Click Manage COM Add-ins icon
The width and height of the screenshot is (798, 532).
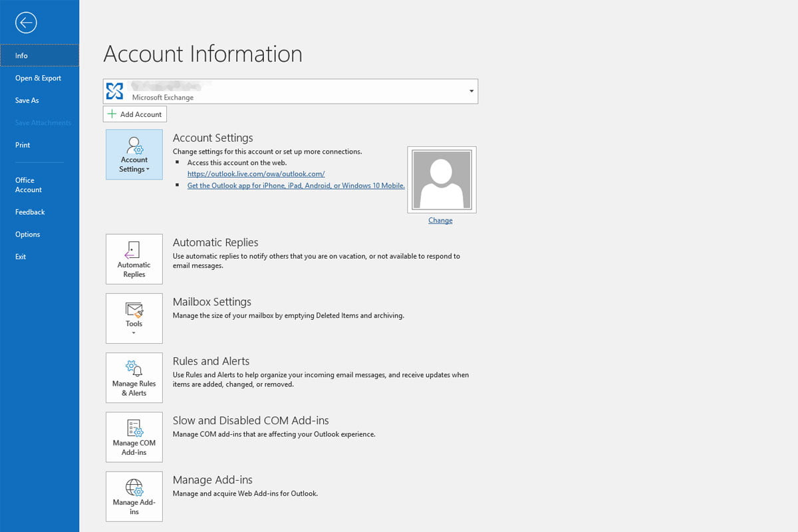pos(134,436)
